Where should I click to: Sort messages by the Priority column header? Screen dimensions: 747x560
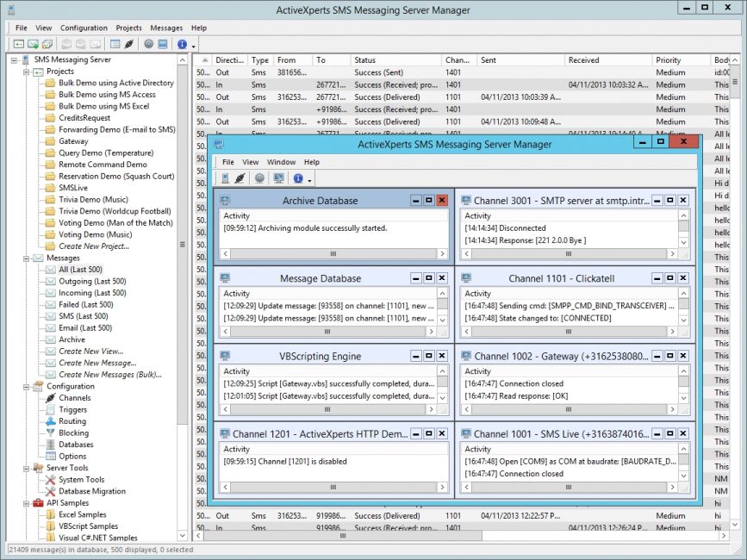682,60
